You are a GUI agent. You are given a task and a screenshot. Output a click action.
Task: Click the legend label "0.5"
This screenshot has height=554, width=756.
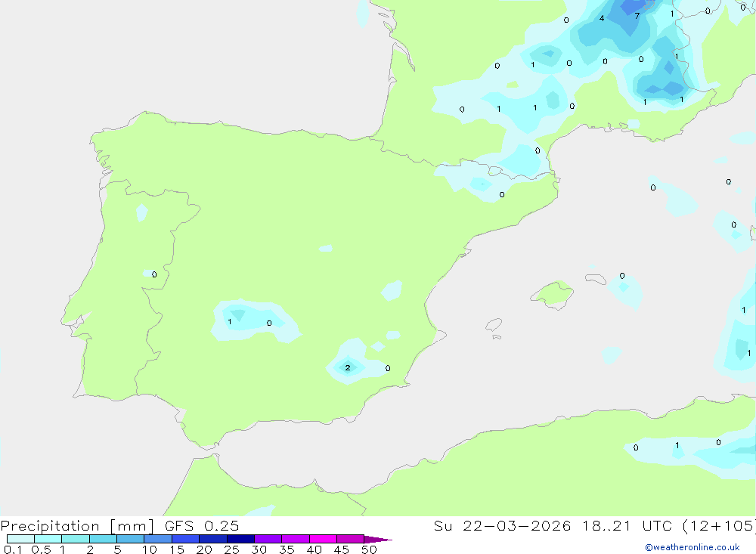[x=41, y=549]
